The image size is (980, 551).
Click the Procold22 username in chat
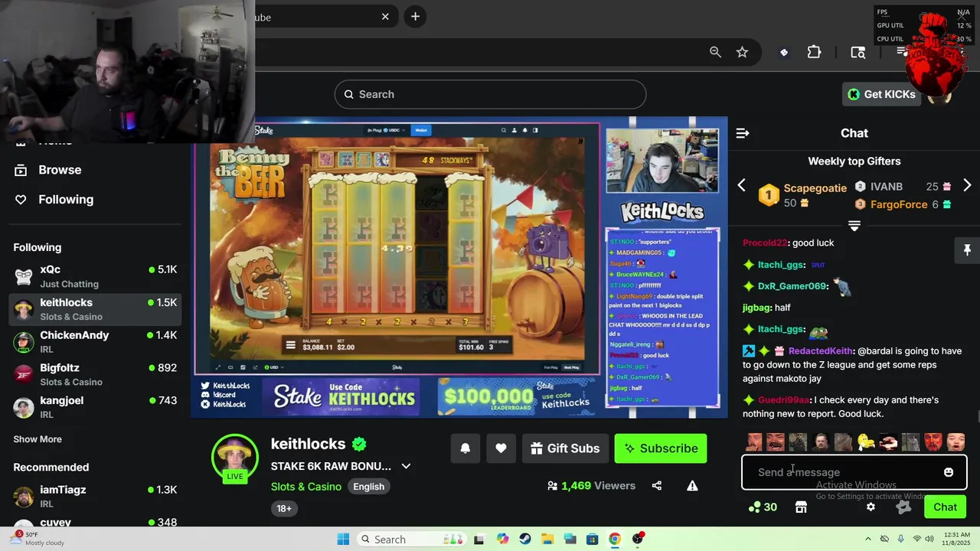click(765, 243)
